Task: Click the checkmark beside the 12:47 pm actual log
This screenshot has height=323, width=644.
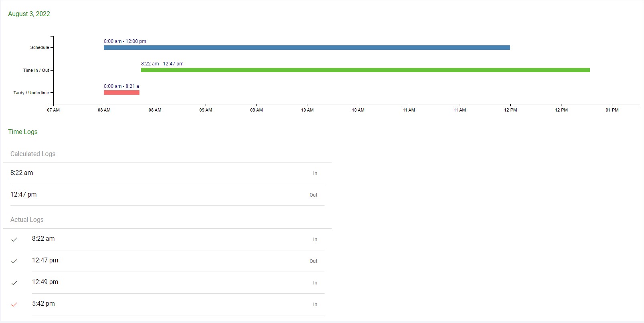Action: click(14, 261)
